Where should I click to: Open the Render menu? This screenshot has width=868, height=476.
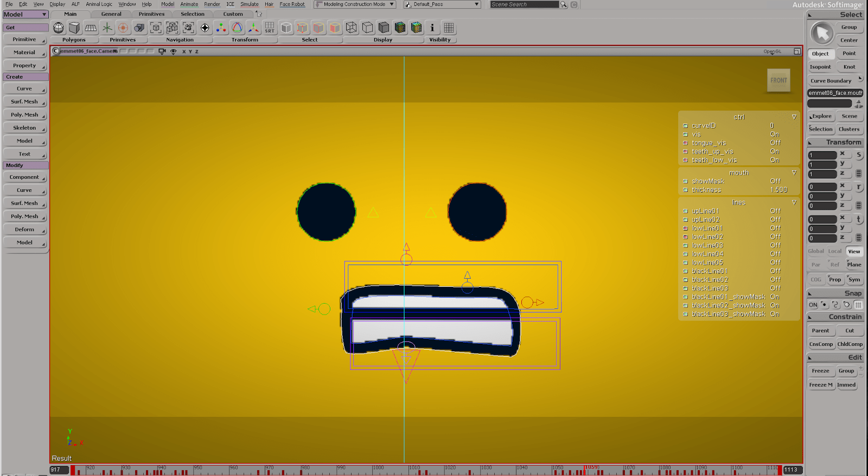212,4
